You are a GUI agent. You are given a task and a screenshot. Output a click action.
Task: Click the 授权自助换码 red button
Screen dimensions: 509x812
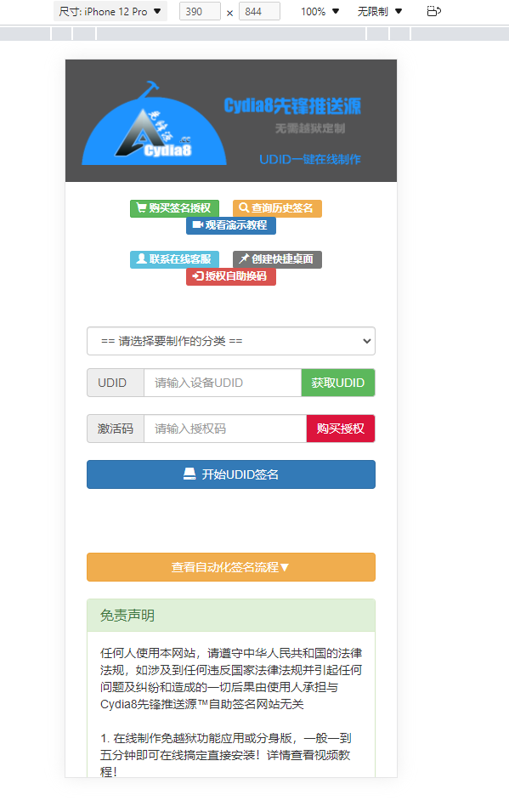(x=231, y=276)
